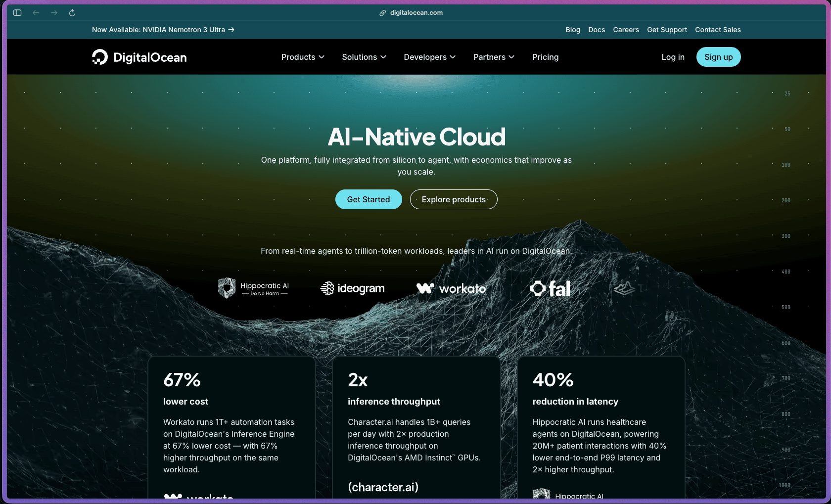The height and width of the screenshot is (504, 831).
Task: Open the Partners dropdown menu
Action: 494,57
